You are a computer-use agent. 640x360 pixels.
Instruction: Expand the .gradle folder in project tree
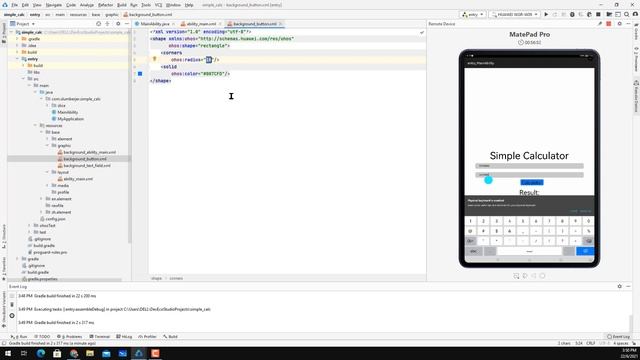(18, 39)
